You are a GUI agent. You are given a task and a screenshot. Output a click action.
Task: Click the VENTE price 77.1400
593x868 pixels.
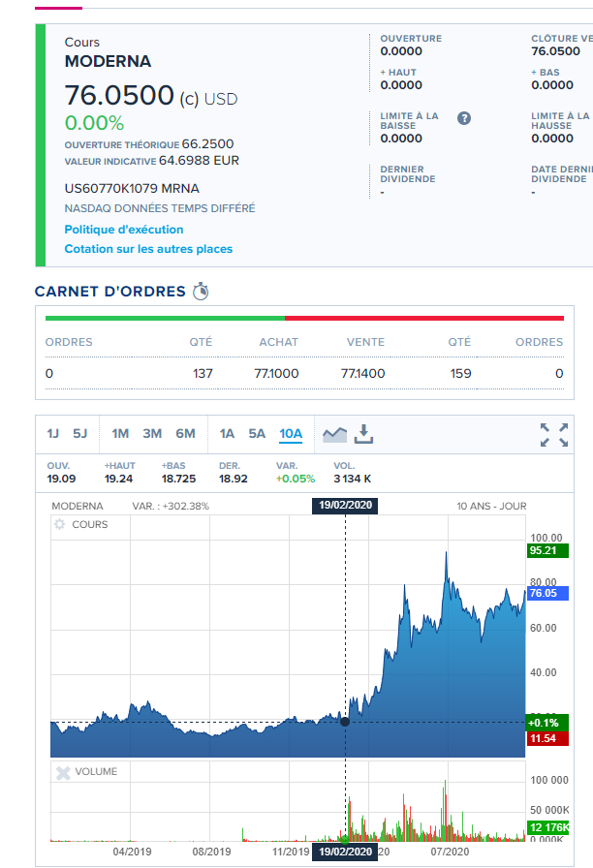[362, 374]
